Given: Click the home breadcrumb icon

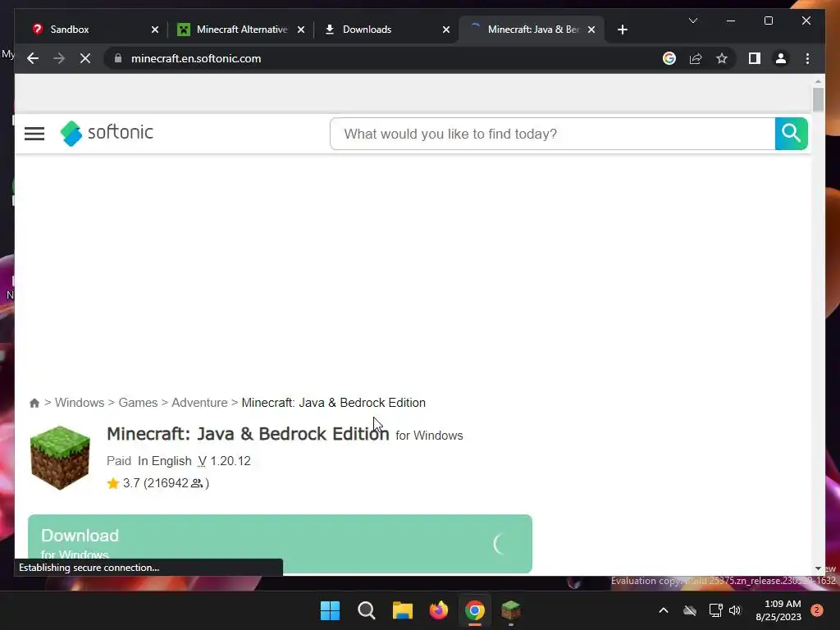Looking at the screenshot, I should [x=34, y=403].
